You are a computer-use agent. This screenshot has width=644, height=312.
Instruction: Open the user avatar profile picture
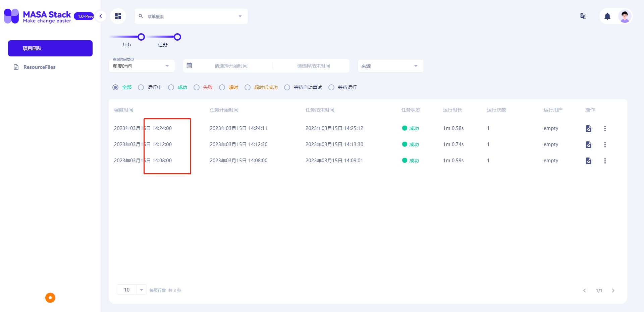pyautogui.click(x=625, y=16)
